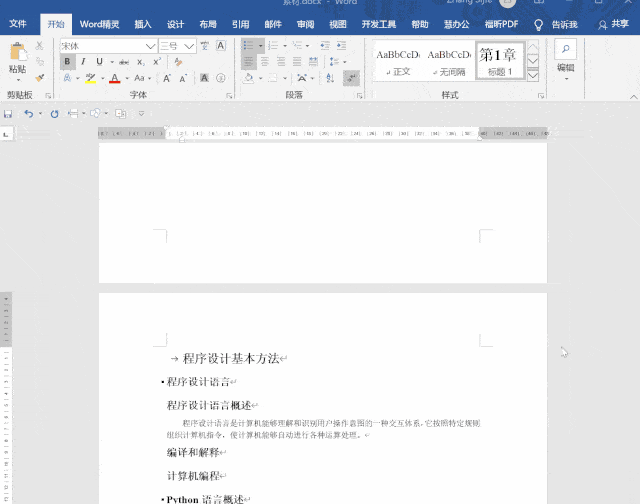This screenshot has width=640, height=504.
Task: Click the 共享 Share button
Action: click(613, 24)
